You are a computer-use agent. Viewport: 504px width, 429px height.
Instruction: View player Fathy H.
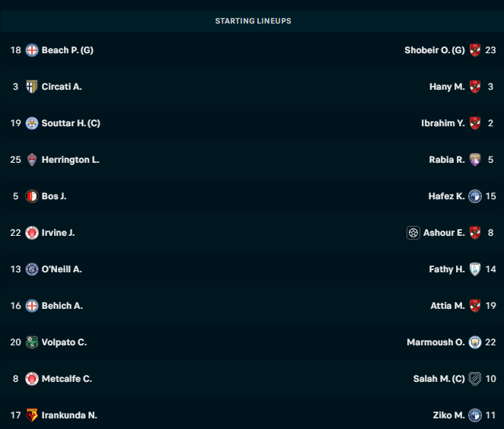(x=447, y=269)
